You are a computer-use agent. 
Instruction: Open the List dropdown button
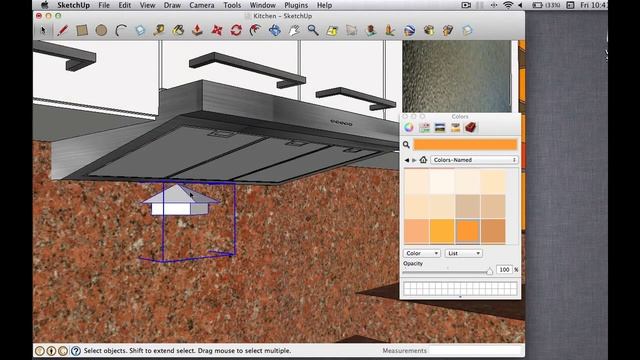464,253
